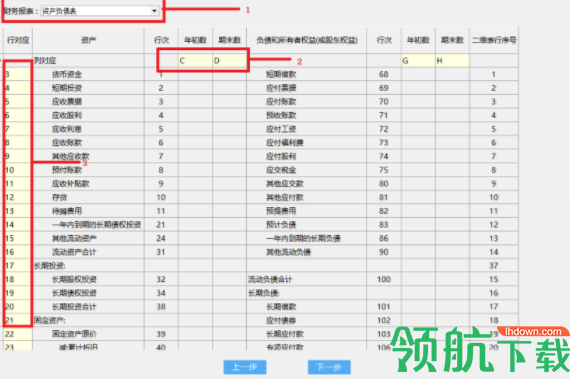This screenshot has width=570, height=379.
Task: Select the 列对应 row label
Action: pos(45,61)
